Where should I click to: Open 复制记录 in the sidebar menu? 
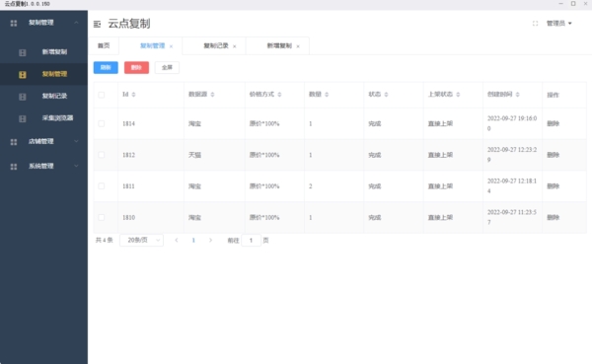(43, 97)
